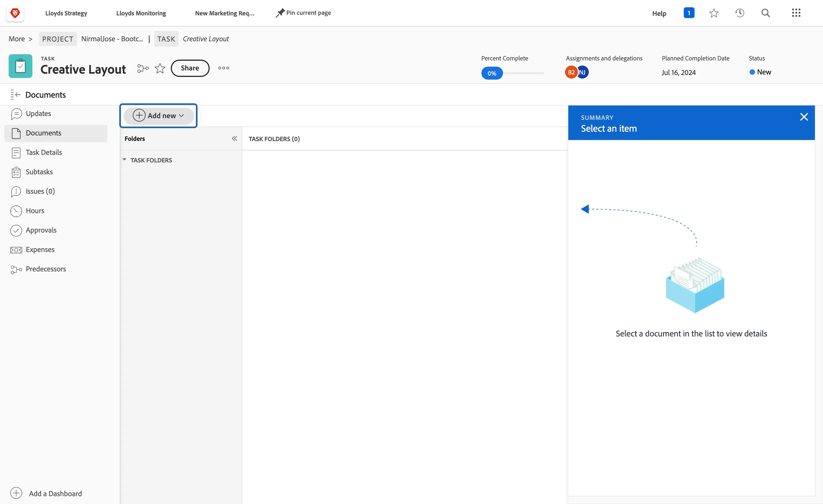Image resolution: width=823 pixels, height=504 pixels.
Task: Click More in the breadcrumb
Action: pyautogui.click(x=17, y=39)
